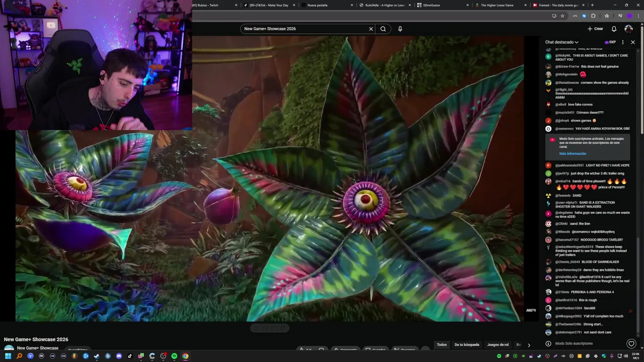Open Chrome extensions puzzle icon
The width and height of the screenshot is (644, 362).
coord(593,16)
